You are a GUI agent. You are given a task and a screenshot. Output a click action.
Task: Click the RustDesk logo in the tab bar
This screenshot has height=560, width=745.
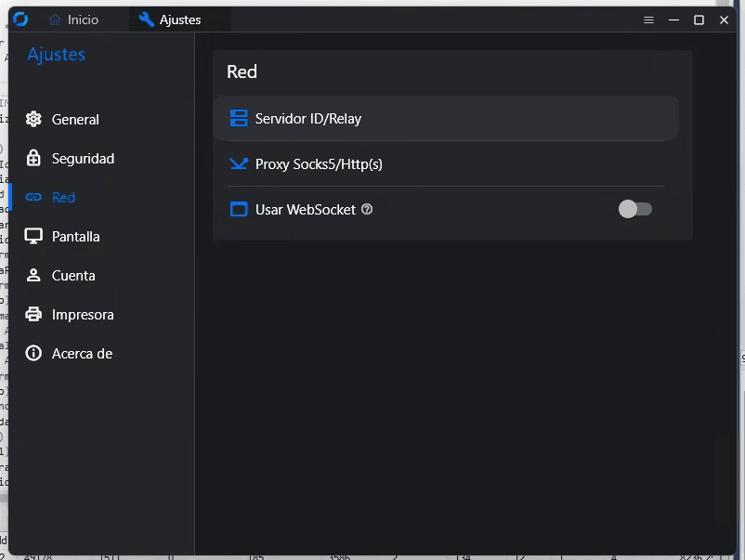(20, 19)
